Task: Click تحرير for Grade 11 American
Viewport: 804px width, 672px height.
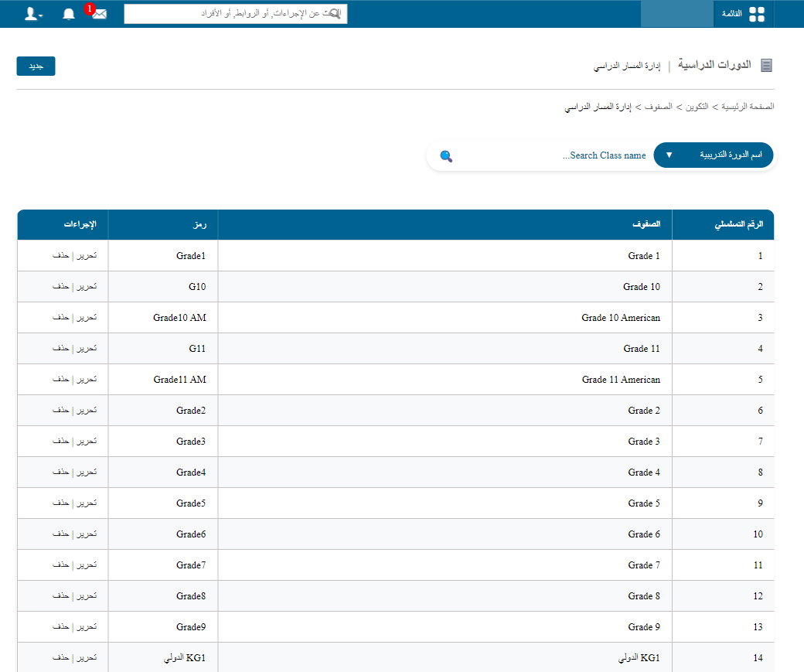Action: tap(87, 379)
